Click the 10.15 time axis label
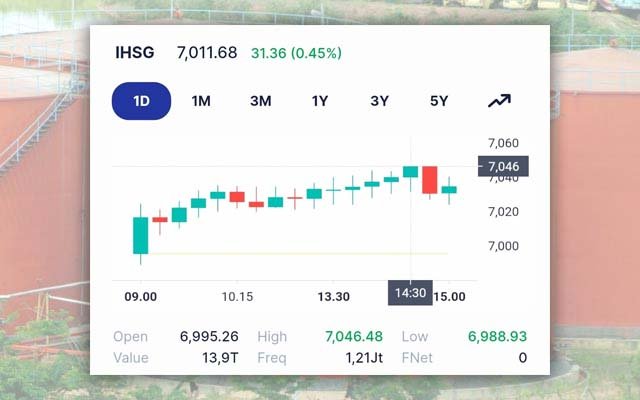640x400 pixels. coord(237,296)
